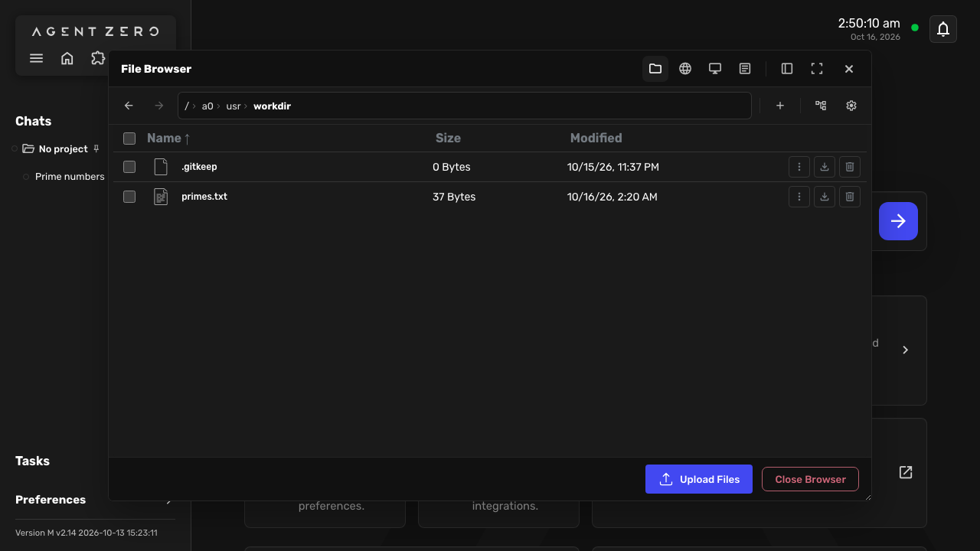Click the monitor icon in File Browser header
980x551 pixels.
click(x=715, y=69)
